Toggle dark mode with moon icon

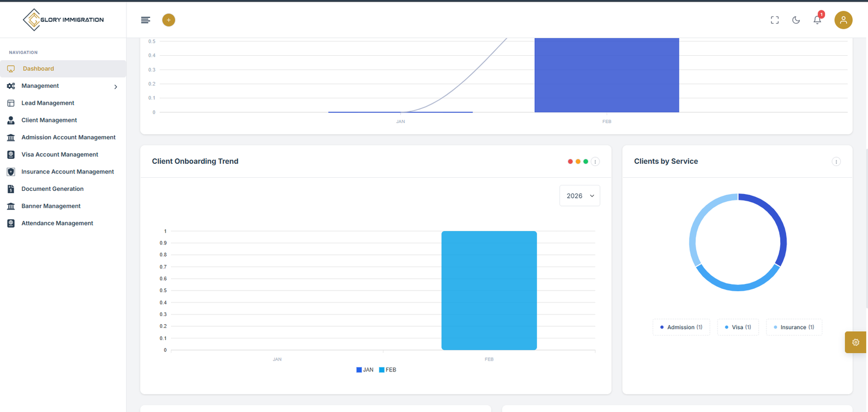(796, 20)
